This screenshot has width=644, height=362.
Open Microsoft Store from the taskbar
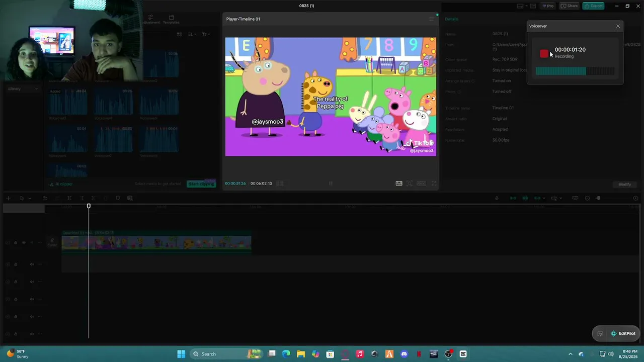330,354
